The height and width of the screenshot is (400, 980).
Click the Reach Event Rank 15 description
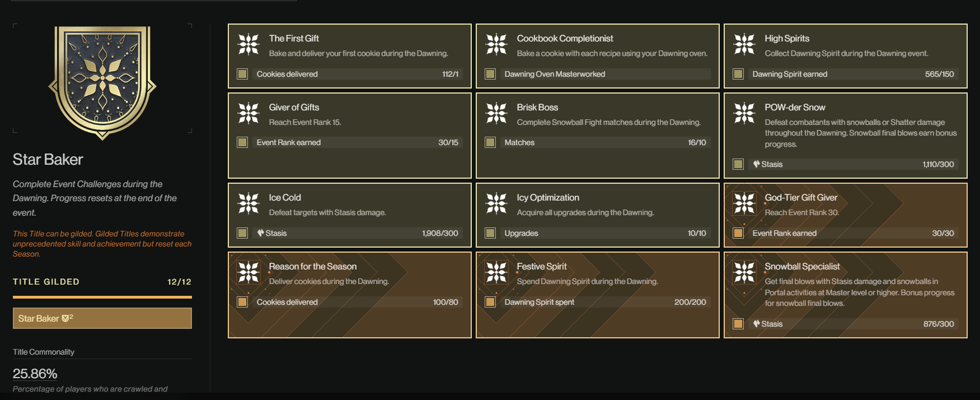coord(305,122)
